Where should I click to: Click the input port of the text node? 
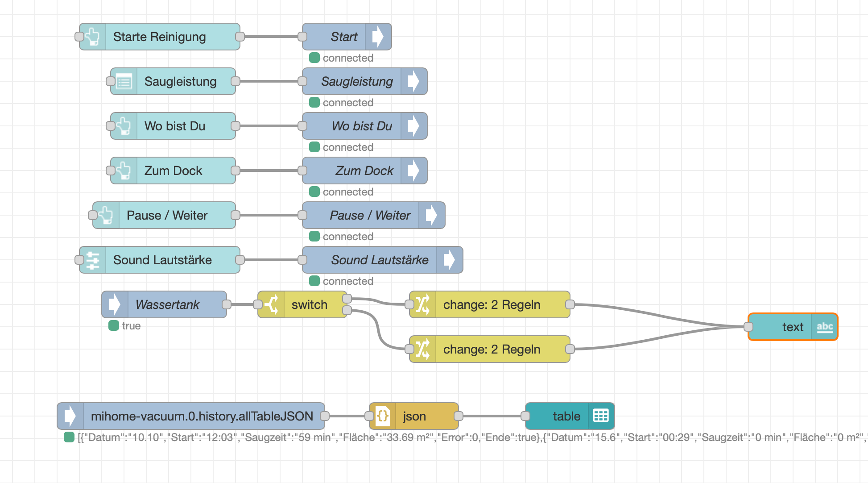click(748, 327)
